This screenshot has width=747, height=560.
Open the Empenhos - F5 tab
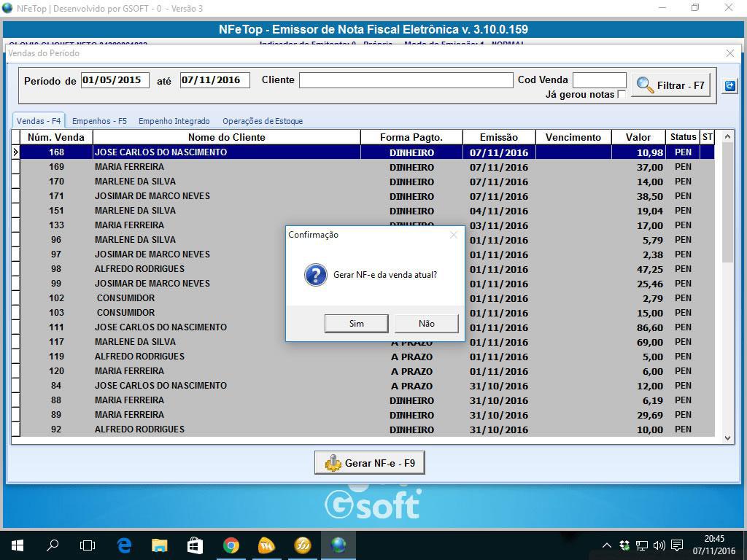point(99,121)
